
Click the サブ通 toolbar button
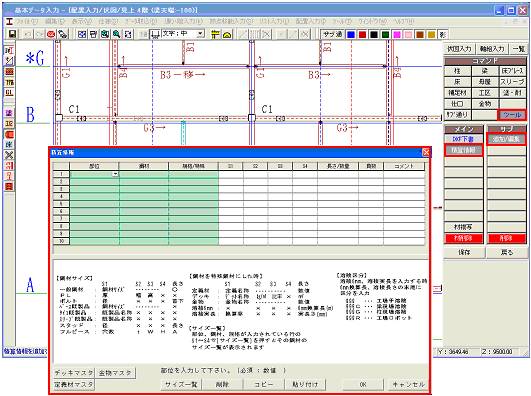[x=332, y=34]
